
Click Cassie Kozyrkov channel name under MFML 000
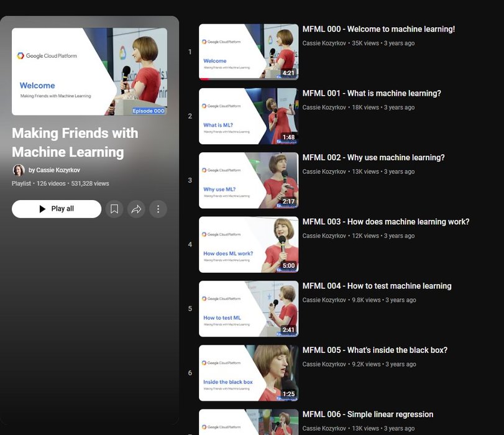pos(324,43)
